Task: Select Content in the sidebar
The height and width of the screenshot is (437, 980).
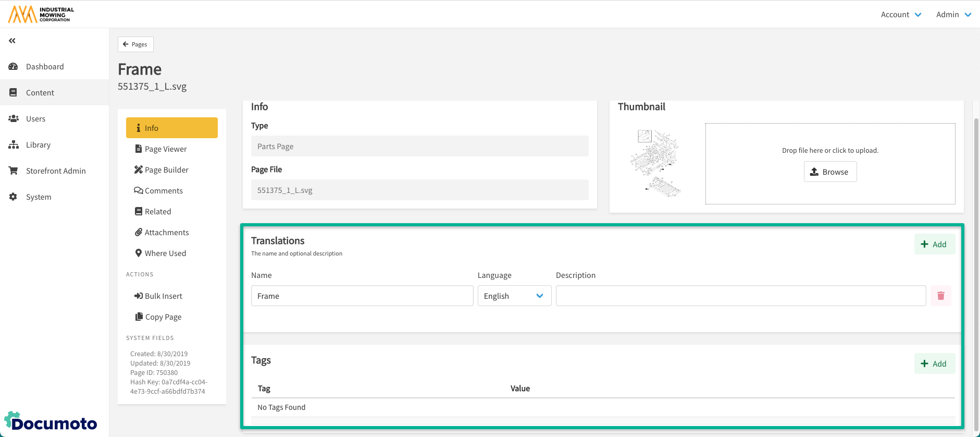Action: pyautogui.click(x=40, y=93)
